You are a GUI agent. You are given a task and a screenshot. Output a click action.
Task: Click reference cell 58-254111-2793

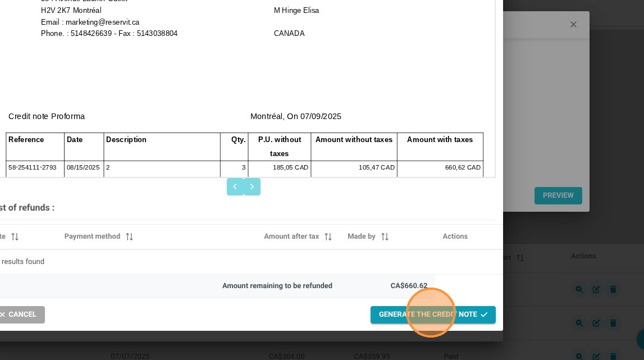pyautogui.click(x=33, y=168)
